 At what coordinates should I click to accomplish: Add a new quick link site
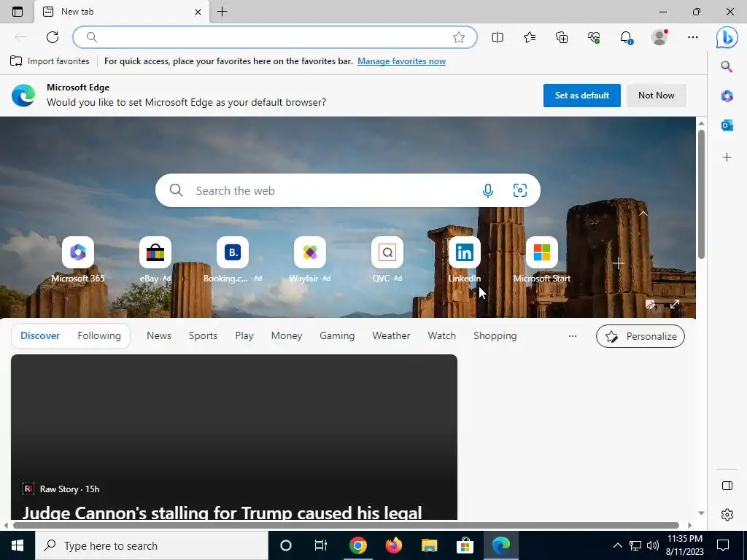coord(619,262)
